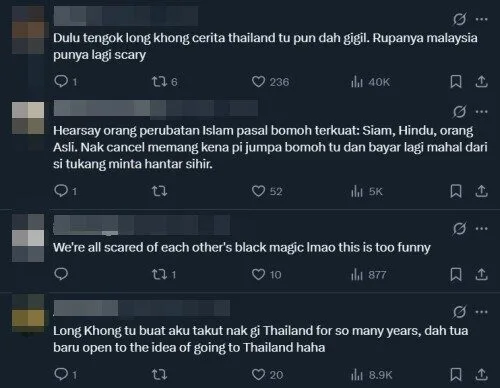Image resolution: width=500 pixels, height=388 pixels.
Task: Open the Grok icon on the first tweet
Action: tap(459, 19)
